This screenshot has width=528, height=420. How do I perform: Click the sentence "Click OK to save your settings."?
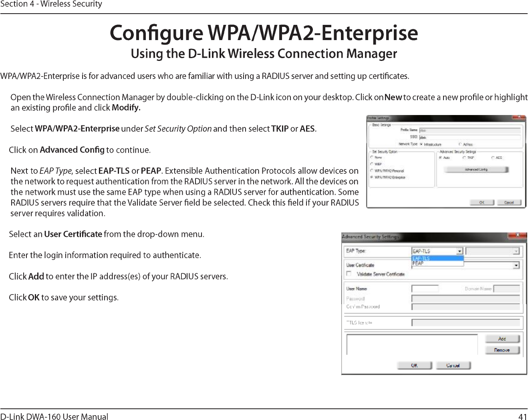64,298
